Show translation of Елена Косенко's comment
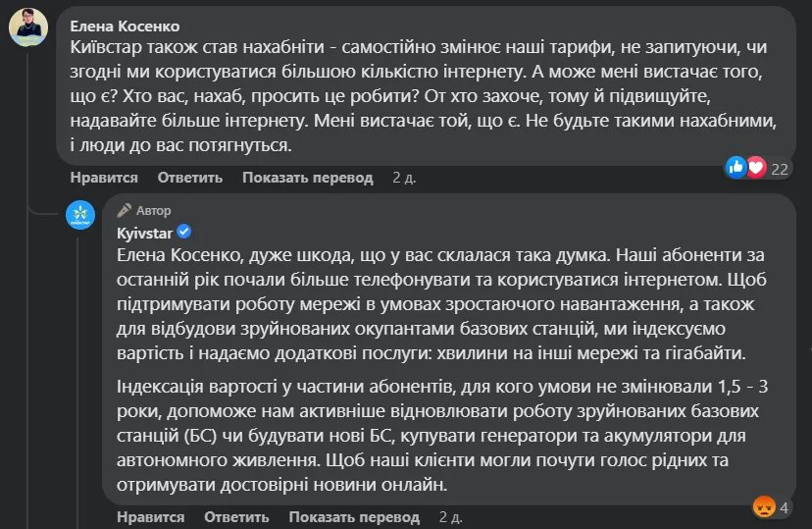Image resolution: width=812 pixels, height=529 pixels. [x=308, y=178]
